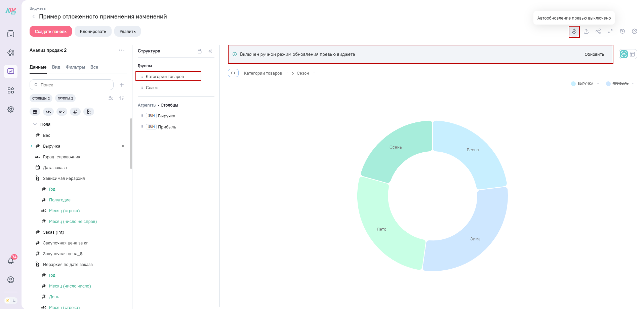Click the share icon in top toolbar
The height and width of the screenshot is (309, 644).
click(x=598, y=31)
